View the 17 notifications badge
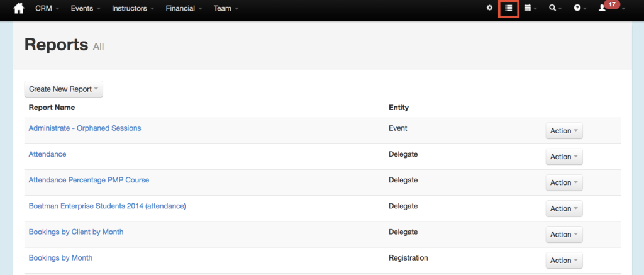 click(x=612, y=4)
